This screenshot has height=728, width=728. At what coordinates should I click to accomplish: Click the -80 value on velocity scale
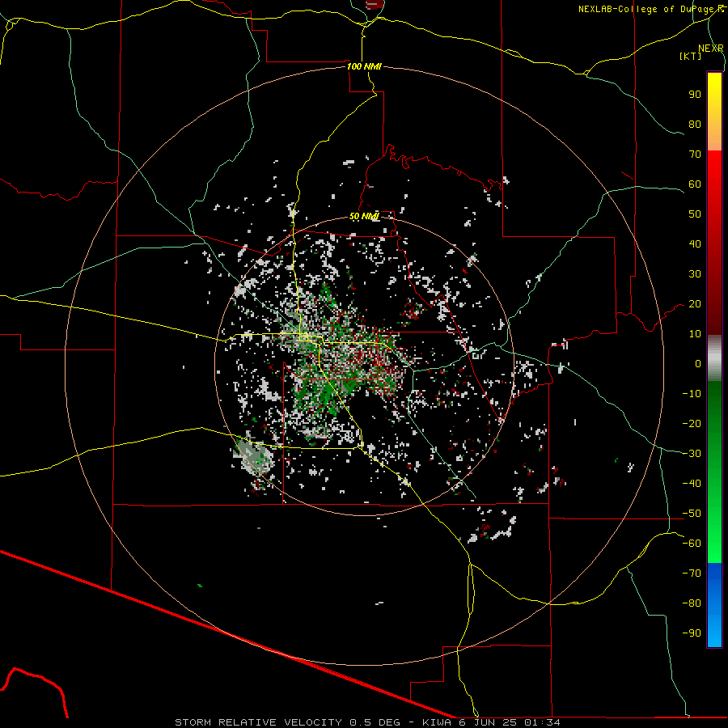click(x=692, y=603)
